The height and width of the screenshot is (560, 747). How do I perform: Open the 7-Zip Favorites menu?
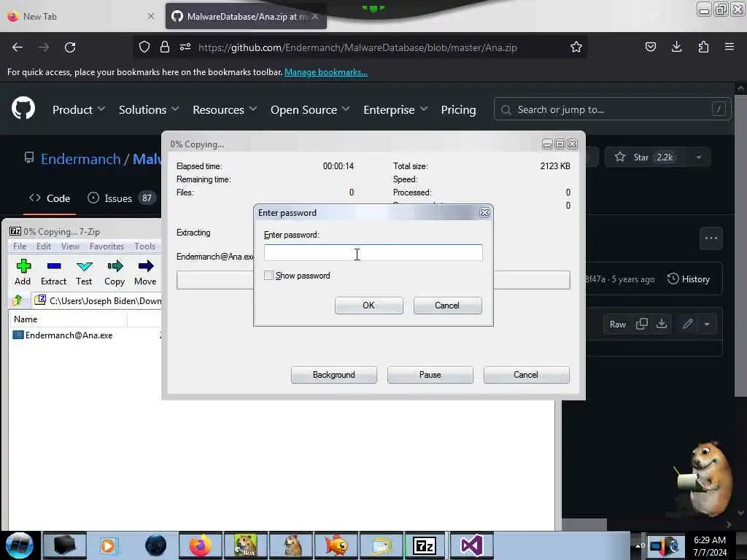[x=107, y=246]
